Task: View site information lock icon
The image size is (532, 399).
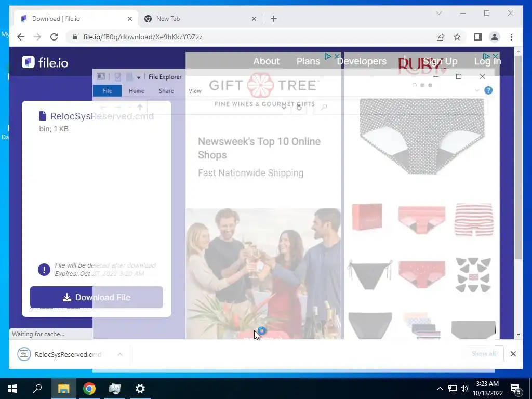Action: 75,37
